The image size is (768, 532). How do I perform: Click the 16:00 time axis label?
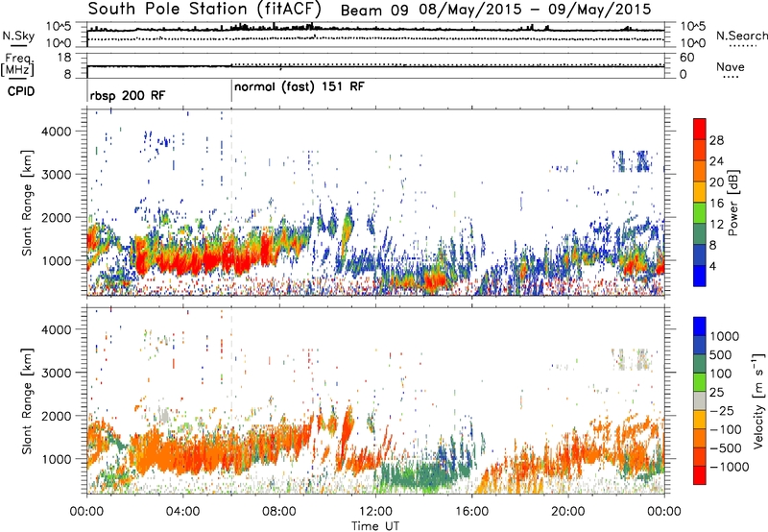click(x=471, y=512)
